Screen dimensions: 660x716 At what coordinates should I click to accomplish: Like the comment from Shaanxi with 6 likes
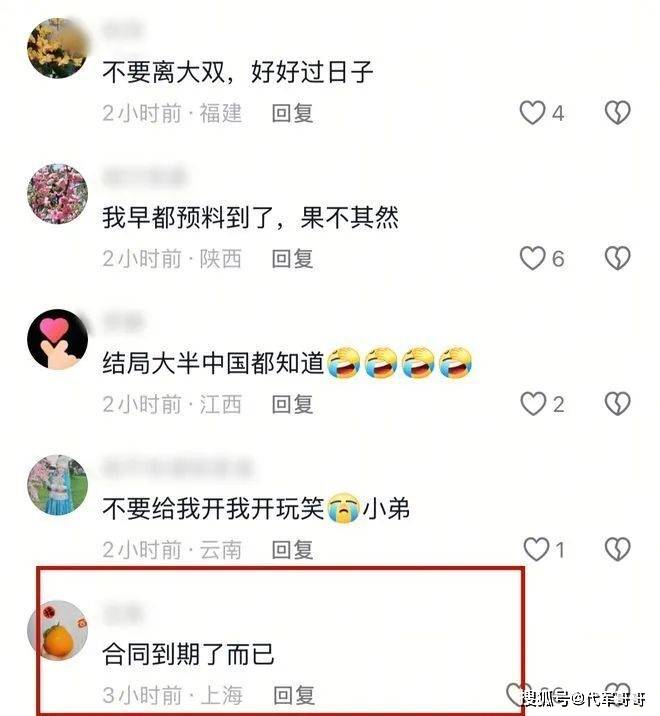click(533, 258)
